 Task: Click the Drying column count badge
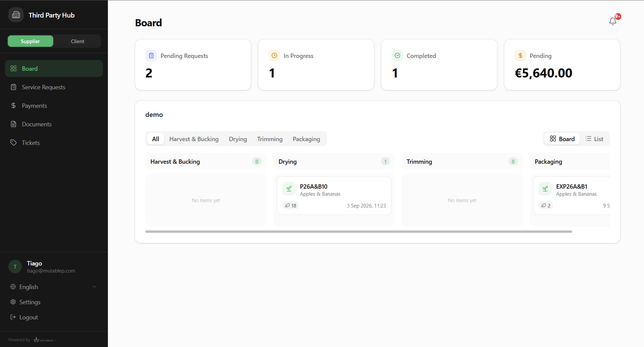385,161
